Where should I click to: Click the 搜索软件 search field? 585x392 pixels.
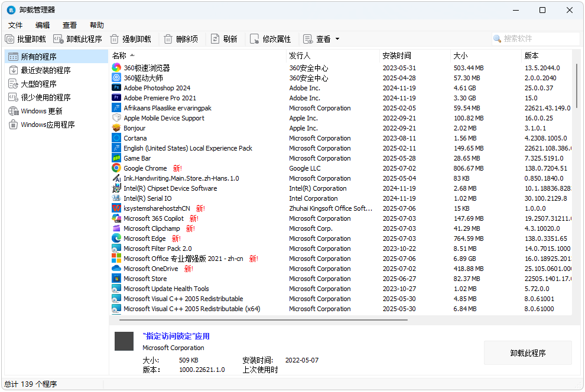point(535,38)
